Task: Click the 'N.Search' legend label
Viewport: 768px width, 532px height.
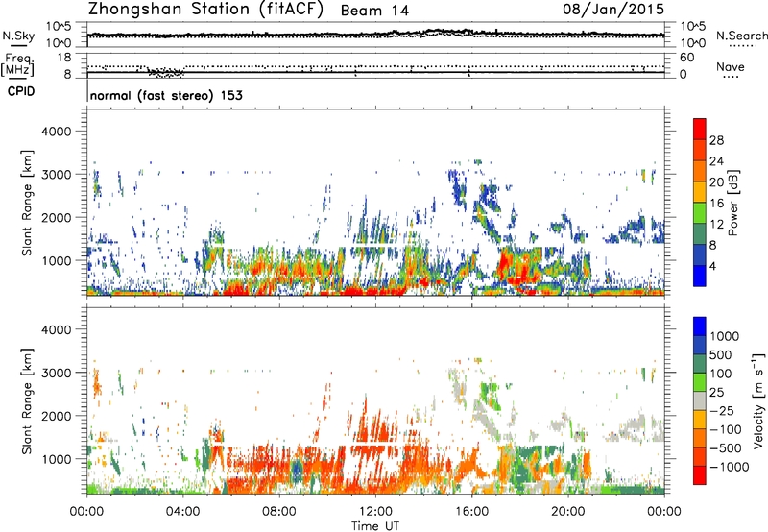Action: click(742, 36)
